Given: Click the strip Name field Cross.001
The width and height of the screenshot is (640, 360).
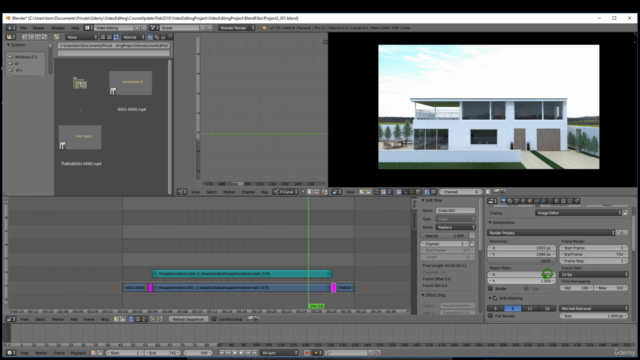Looking at the screenshot, I should (456, 211).
